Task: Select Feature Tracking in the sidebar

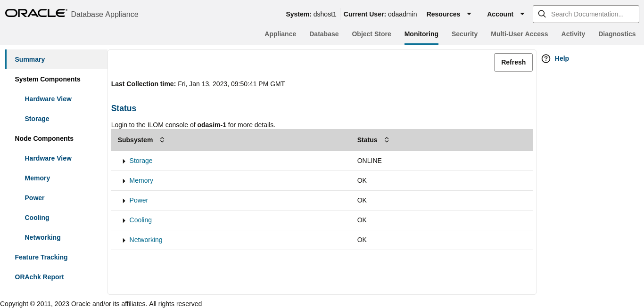Action: (41, 257)
